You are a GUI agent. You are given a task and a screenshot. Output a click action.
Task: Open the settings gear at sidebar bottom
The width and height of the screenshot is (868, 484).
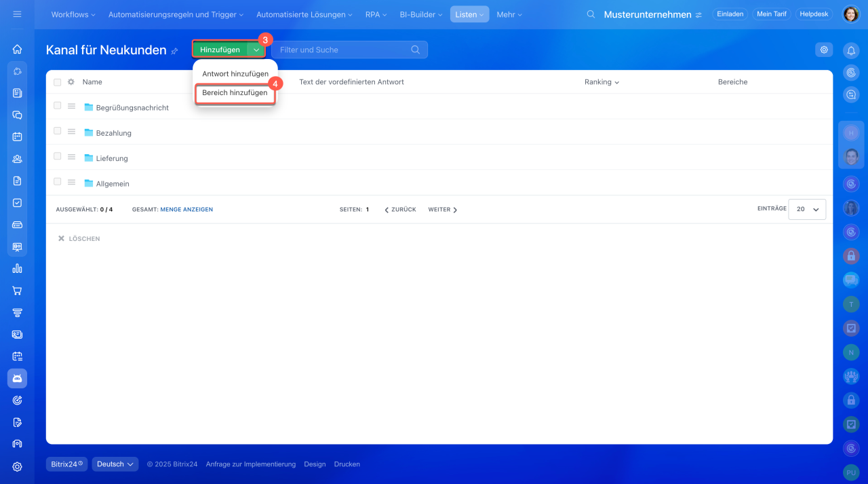pyautogui.click(x=17, y=466)
